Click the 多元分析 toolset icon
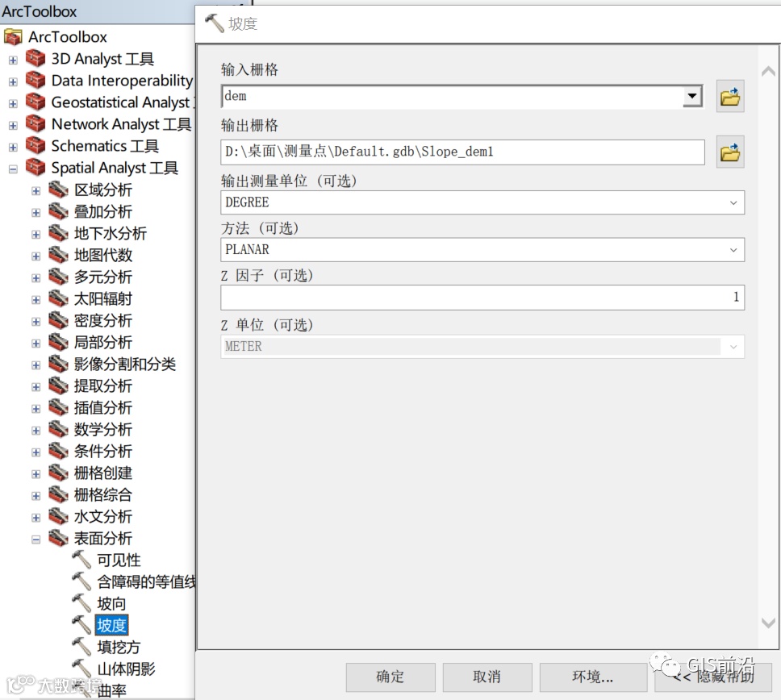This screenshot has width=781, height=700. [x=58, y=277]
